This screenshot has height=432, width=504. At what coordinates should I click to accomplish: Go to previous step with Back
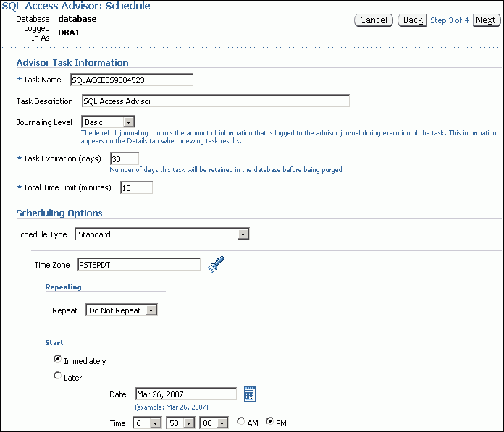point(412,20)
